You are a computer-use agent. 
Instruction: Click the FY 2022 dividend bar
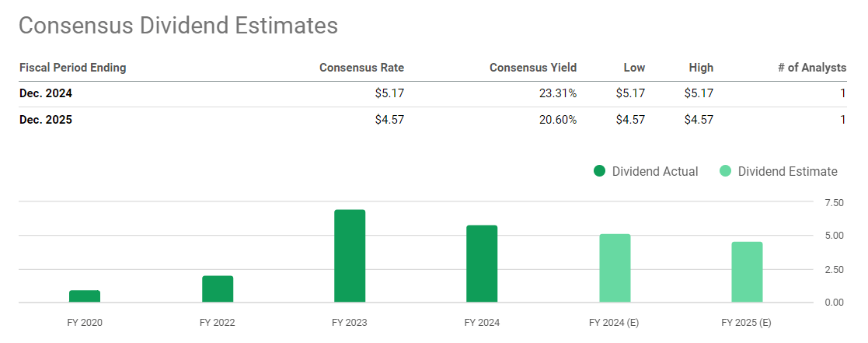pos(218,289)
